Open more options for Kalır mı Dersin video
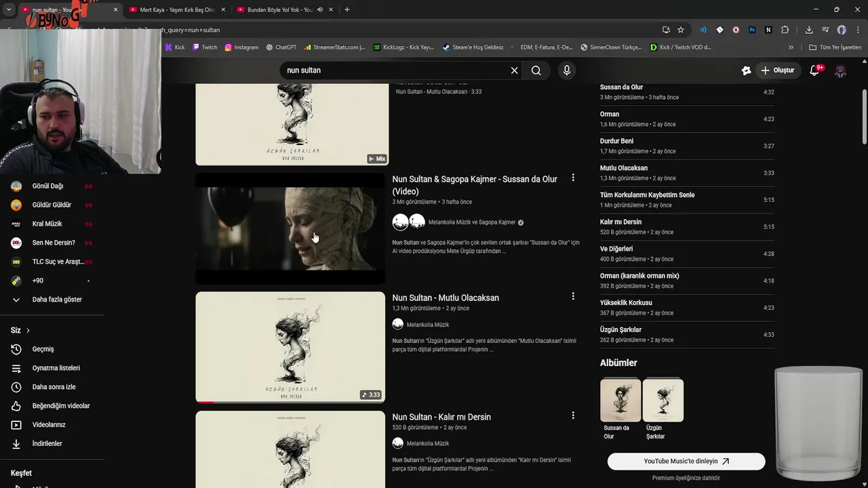Viewport: 868px width, 488px height. pyautogui.click(x=573, y=415)
